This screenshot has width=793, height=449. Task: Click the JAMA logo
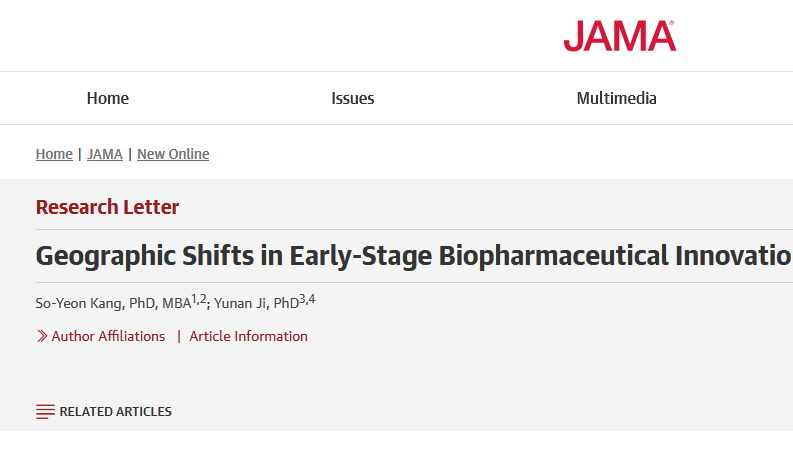coord(618,37)
